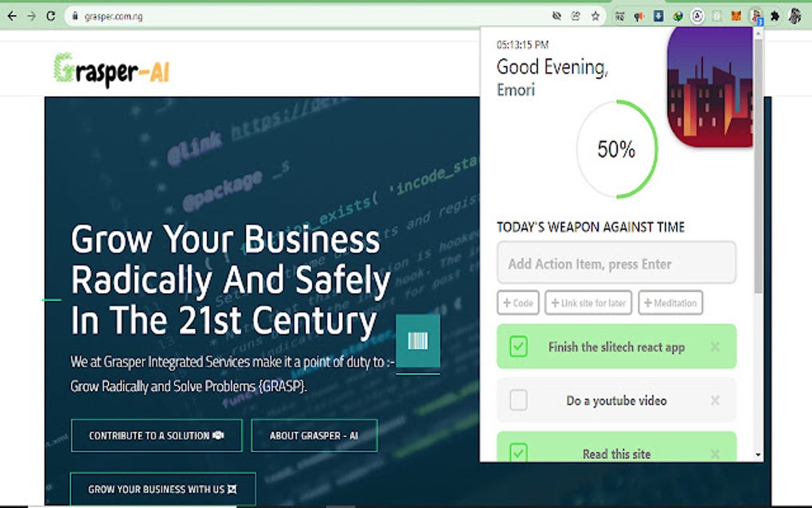Reload the grasper.com.ng page
This screenshot has height=508, width=812.
click(51, 16)
